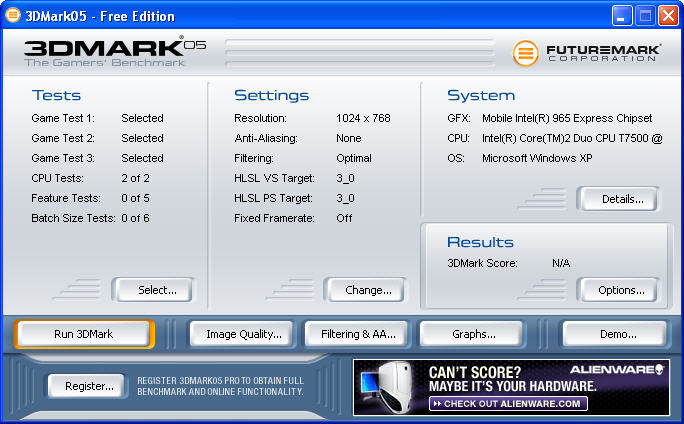The height and width of the screenshot is (424, 684).
Task: Open Image Quality tool
Action: [242, 334]
